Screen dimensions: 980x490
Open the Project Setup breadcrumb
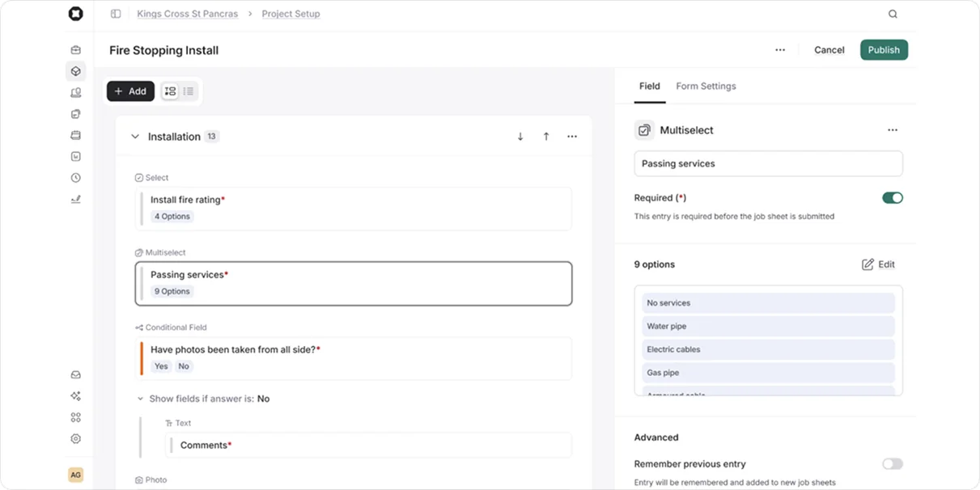pyautogui.click(x=291, y=14)
